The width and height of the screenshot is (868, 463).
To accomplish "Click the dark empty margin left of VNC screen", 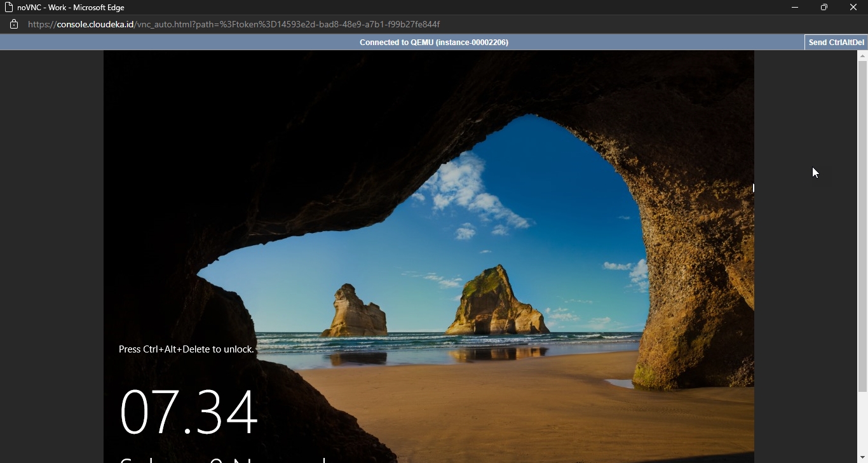I will pos(51,254).
